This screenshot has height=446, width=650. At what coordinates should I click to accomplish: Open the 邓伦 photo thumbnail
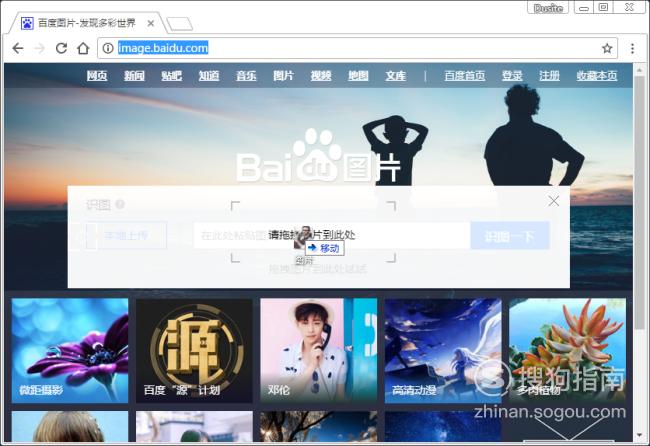tap(319, 350)
